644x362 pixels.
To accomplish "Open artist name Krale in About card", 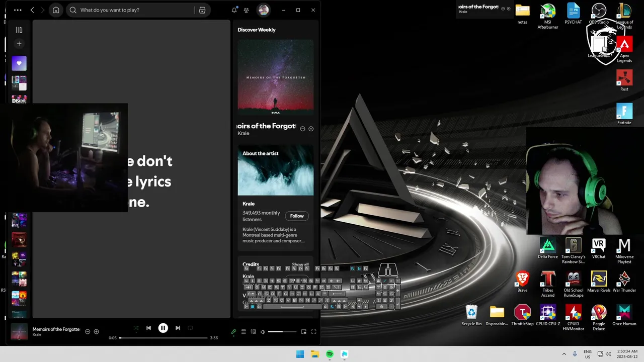I will (249, 204).
